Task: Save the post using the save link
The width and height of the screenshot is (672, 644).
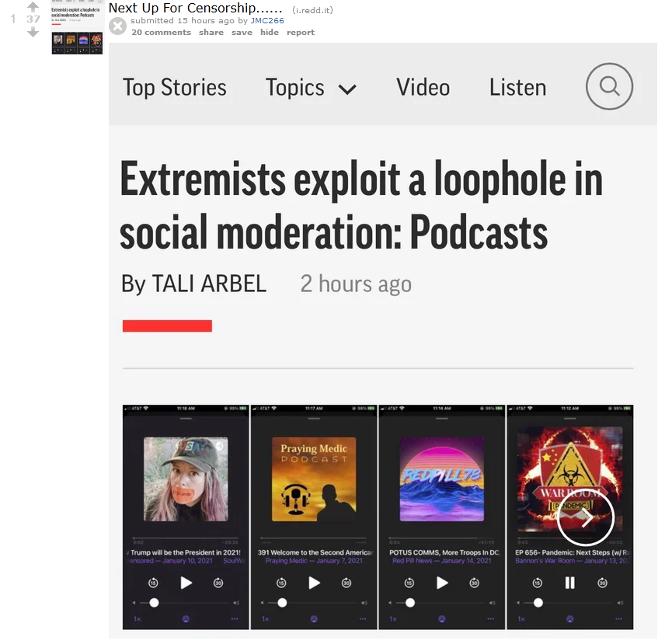Action: click(x=242, y=32)
